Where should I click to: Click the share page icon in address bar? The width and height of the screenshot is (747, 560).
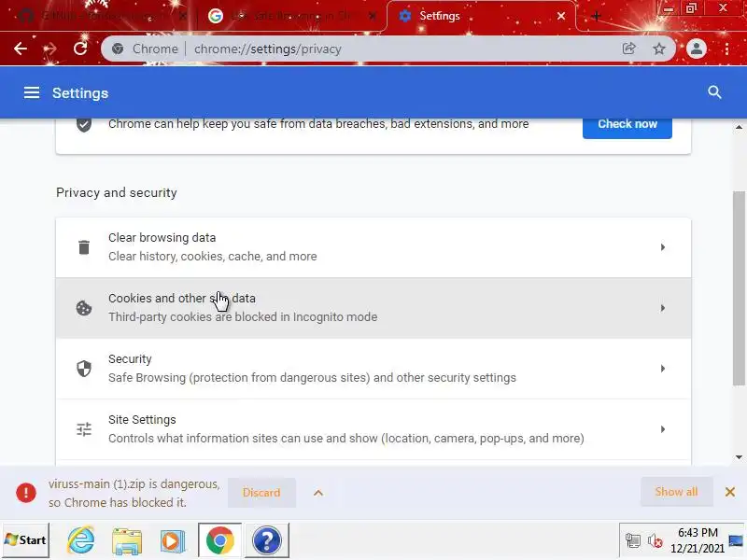tap(628, 49)
